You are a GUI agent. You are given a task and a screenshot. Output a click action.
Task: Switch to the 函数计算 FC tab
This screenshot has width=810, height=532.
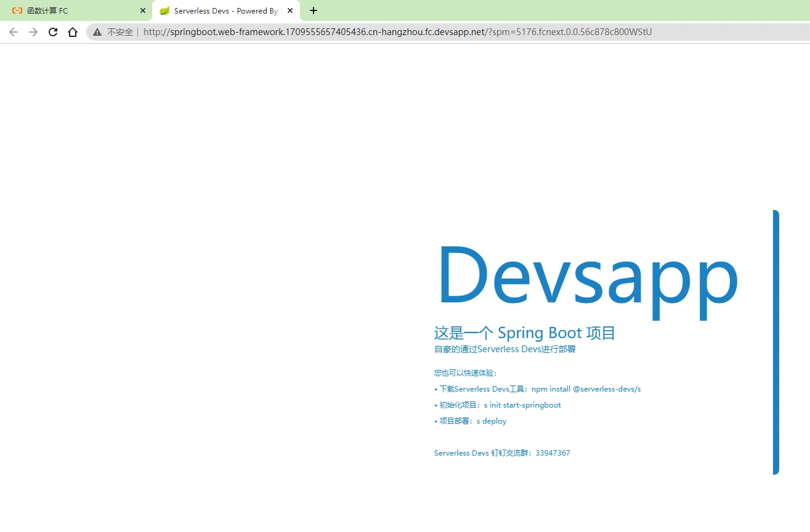(x=76, y=11)
